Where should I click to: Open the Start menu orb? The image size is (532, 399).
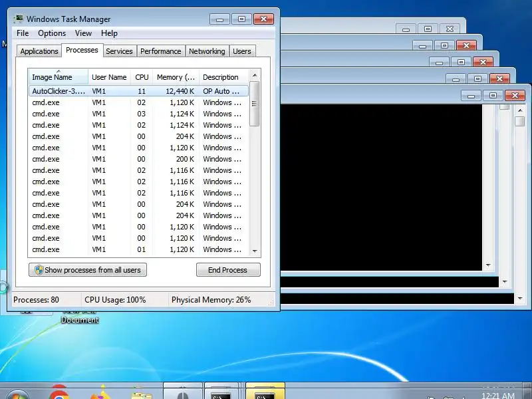(17, 394)
